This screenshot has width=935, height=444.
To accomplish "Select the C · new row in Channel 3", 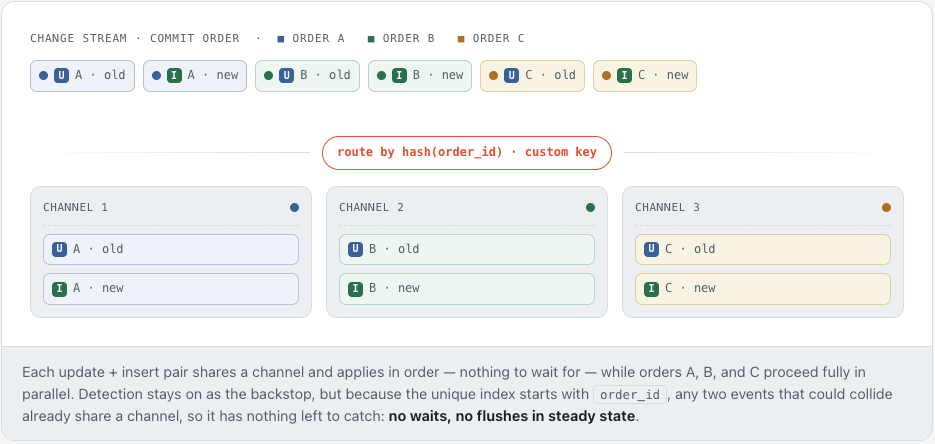I will pyautogui.click(x=763, y=289).
